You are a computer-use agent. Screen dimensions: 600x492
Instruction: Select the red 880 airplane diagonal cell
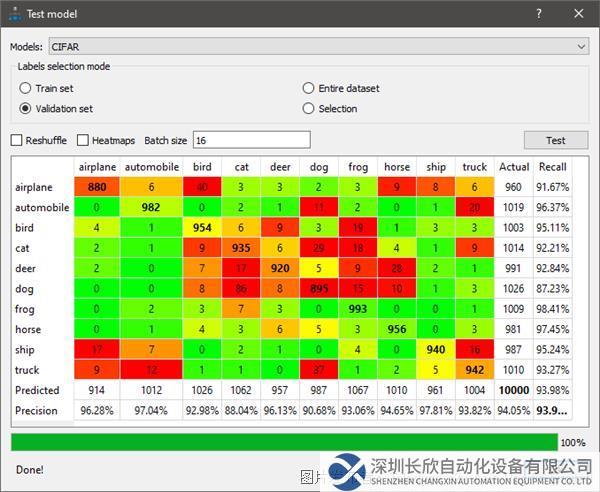[x=97, y=187]
